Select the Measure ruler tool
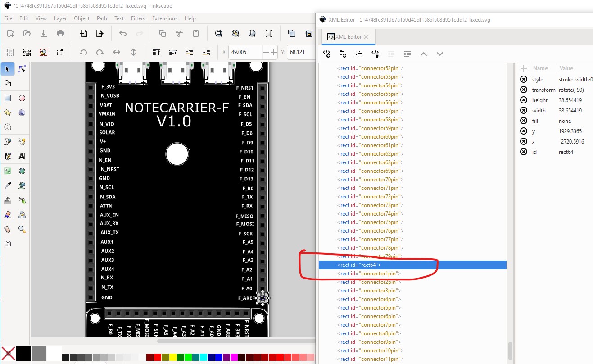Screen dimensions: 593x364 tap(8, 229)
